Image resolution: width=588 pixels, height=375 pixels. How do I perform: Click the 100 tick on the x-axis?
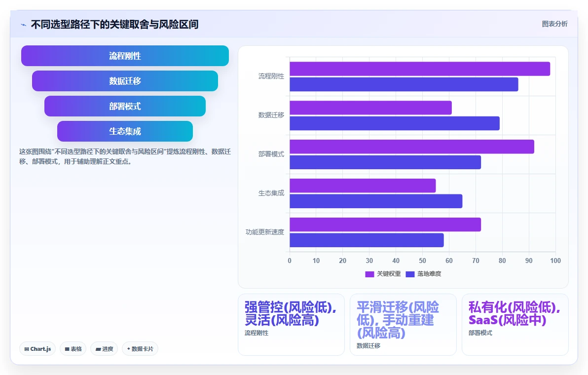point(555,261)
